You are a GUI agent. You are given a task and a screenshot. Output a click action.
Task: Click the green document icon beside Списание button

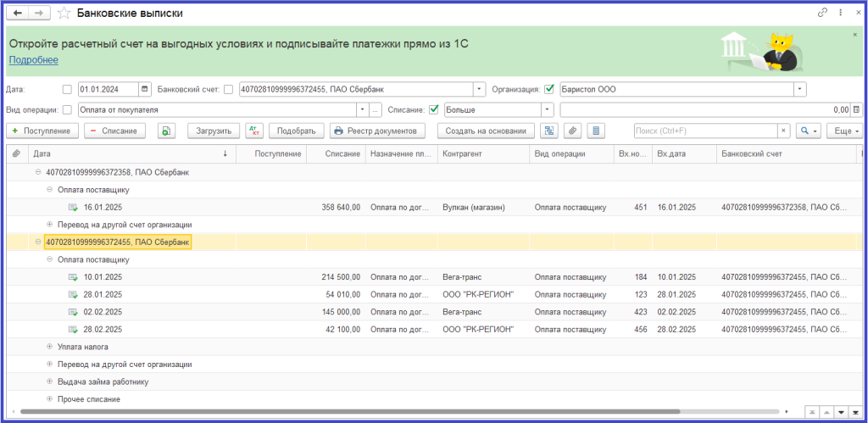click(x=166, y=131)
